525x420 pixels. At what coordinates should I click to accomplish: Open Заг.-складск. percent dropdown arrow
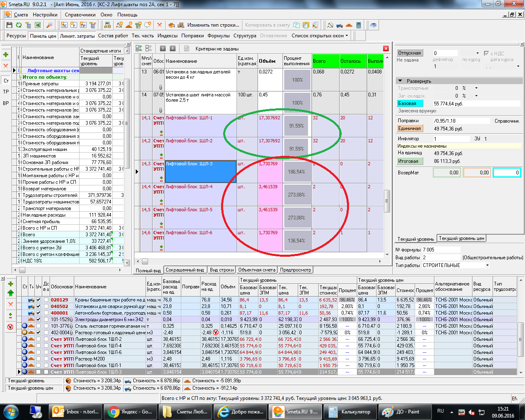point(476,96)
